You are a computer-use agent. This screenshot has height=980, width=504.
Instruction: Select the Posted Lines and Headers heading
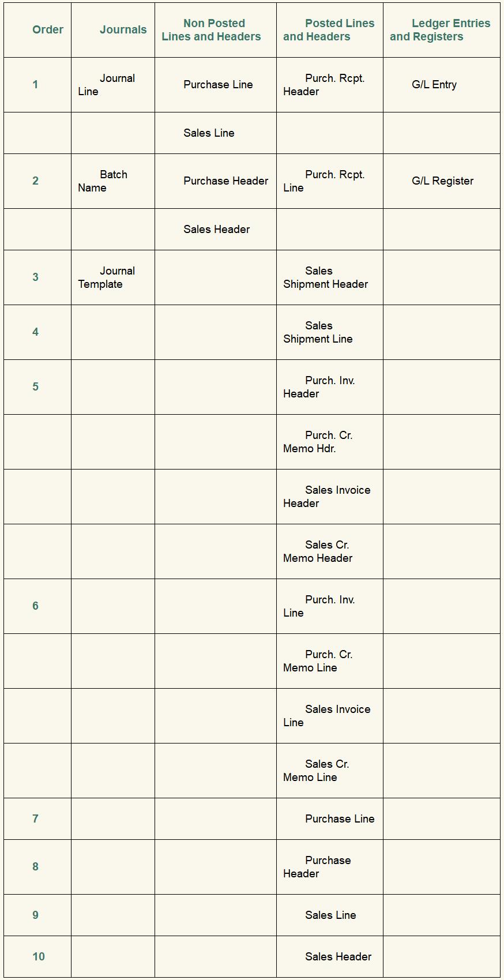coord(329,30)
